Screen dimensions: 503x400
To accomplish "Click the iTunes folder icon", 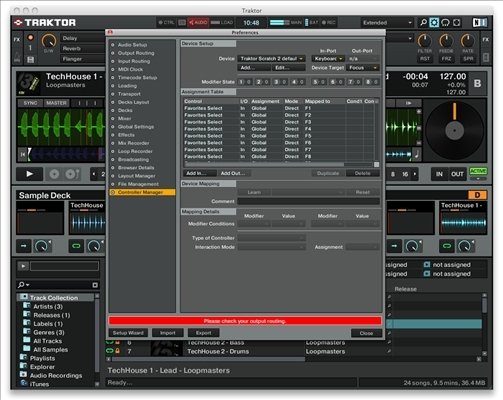I will coord(24,384).
